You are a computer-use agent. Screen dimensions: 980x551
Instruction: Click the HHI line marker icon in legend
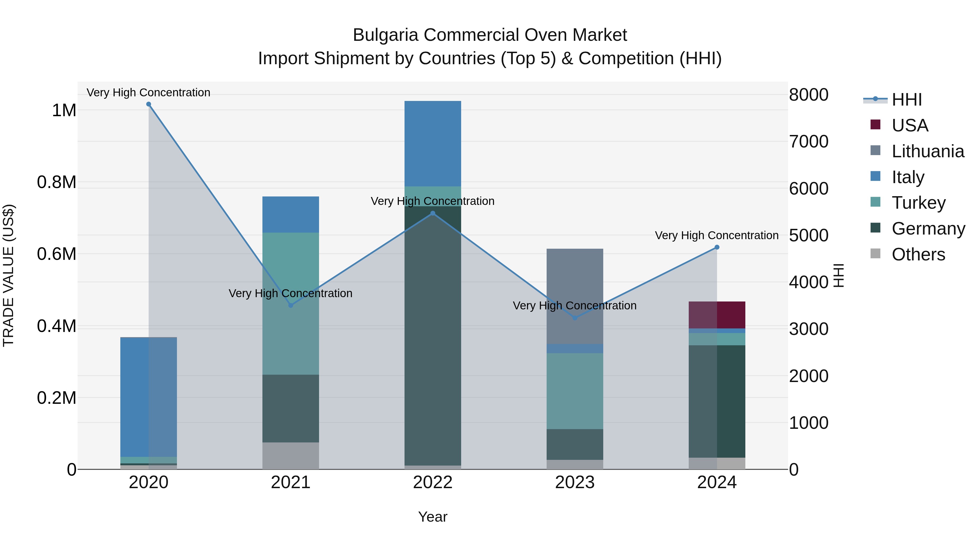[875, 99]
